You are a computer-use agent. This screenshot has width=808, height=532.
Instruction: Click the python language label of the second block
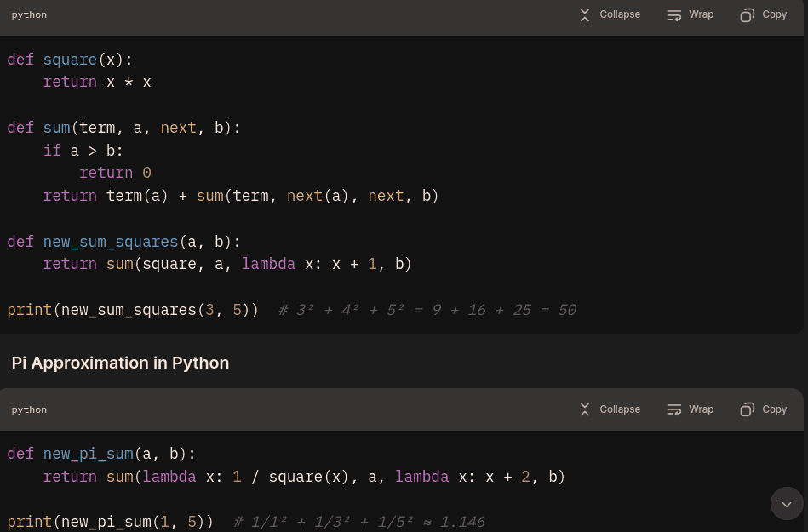(x=29, y=409)
